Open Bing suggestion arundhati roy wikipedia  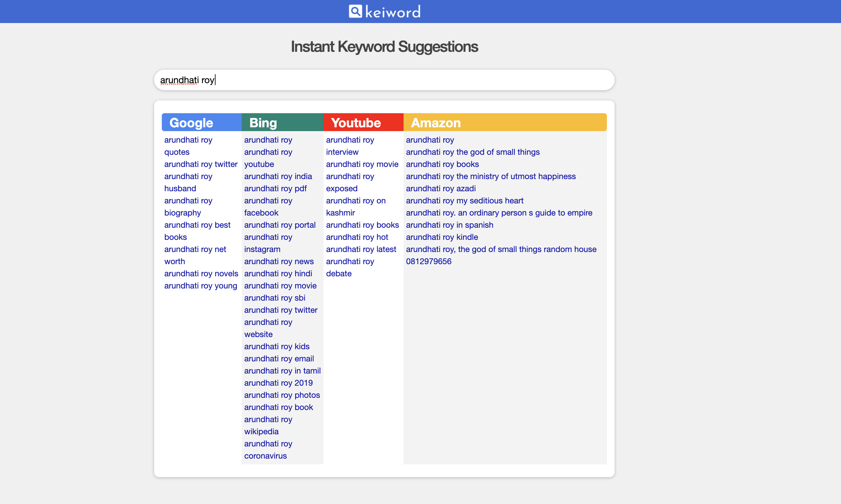[268, 426]
